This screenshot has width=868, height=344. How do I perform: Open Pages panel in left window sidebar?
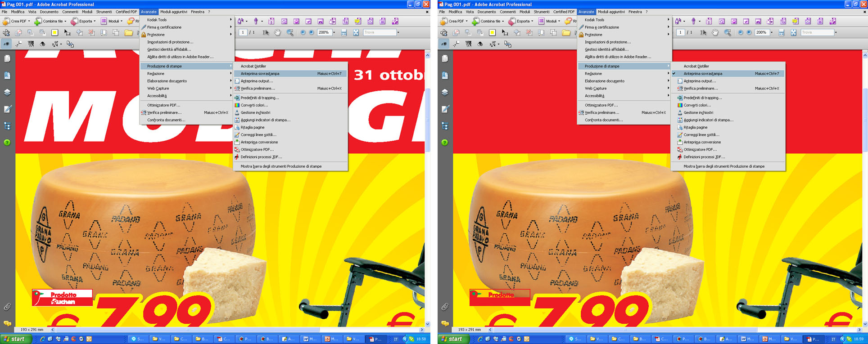pyautogui.click(x=7, y=58)
